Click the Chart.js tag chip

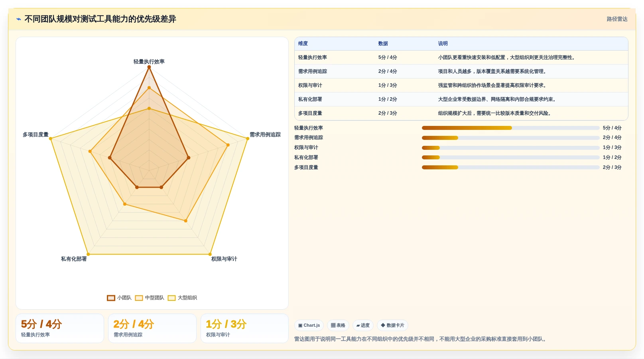click(309, 326)
